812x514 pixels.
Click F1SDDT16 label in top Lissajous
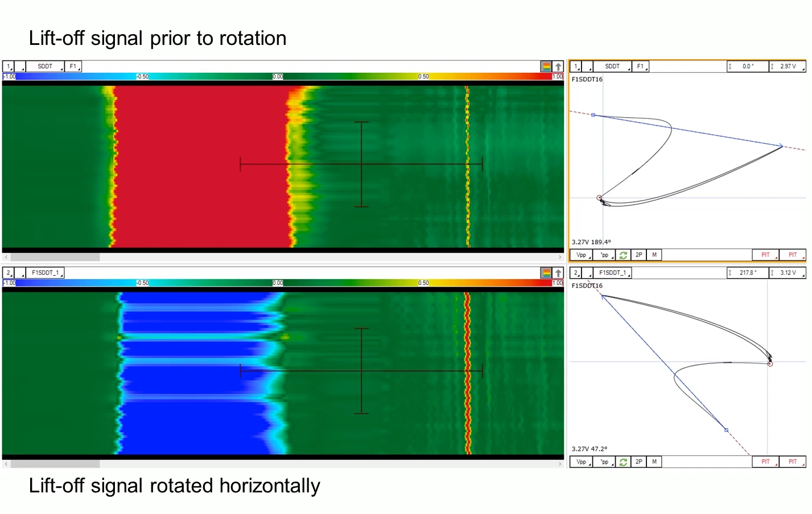(587, 80)
